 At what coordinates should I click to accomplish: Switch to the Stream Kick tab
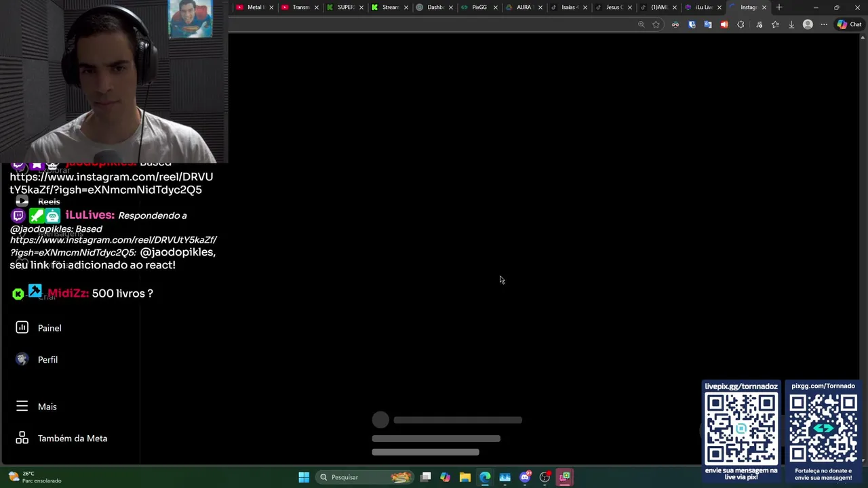(390, 7)
